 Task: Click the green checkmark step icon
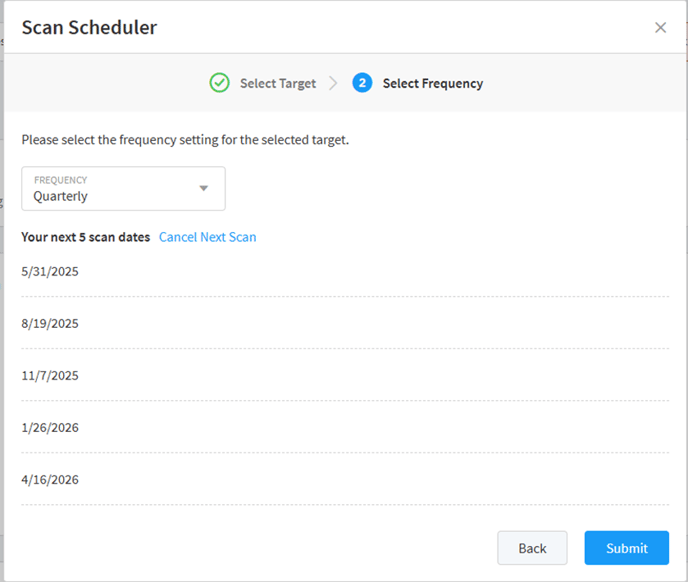(219, 83)
